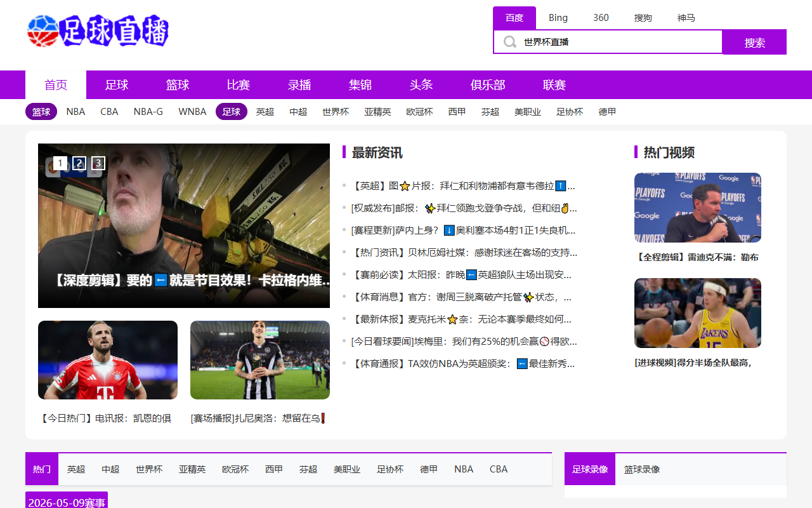Open news 【最新体报】麦克托米奈

(461, 319)
